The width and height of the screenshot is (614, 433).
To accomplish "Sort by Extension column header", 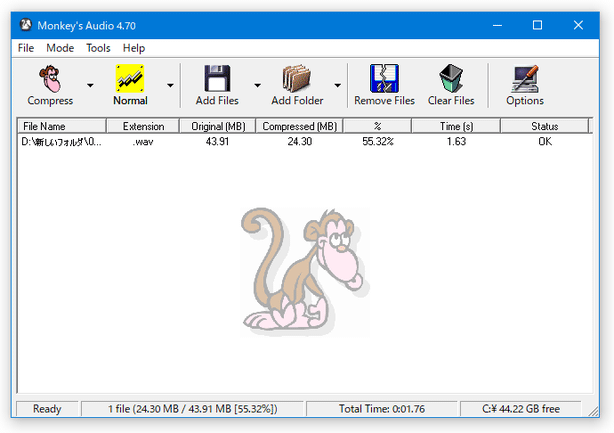I will coord(143,126).
